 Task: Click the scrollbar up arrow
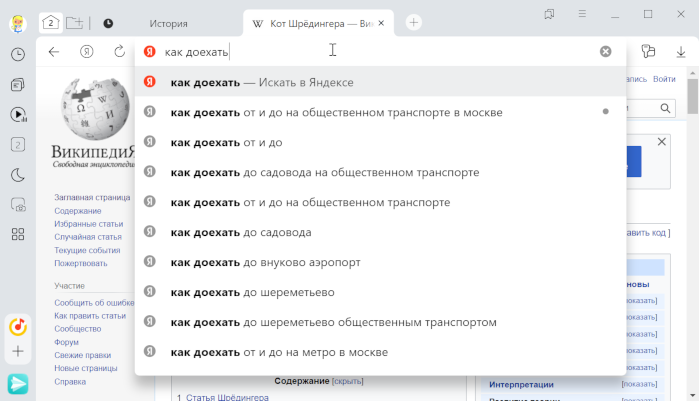click(692, 73)
